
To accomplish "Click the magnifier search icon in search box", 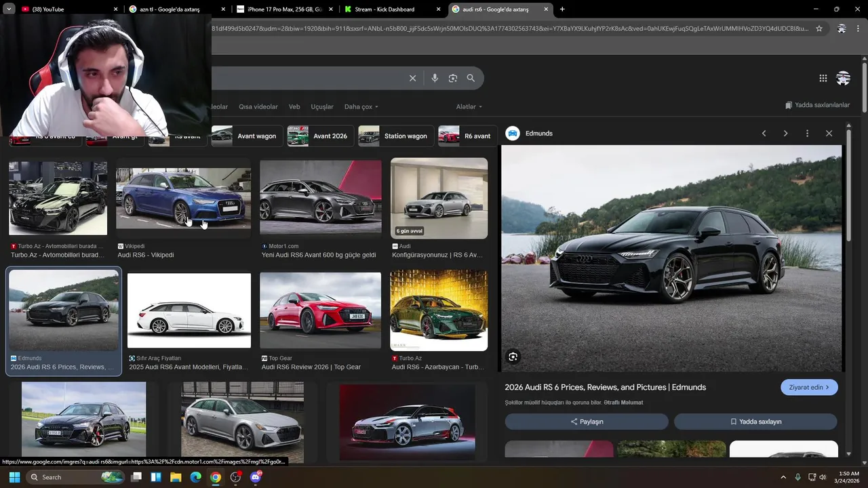I will pos(471,78).
